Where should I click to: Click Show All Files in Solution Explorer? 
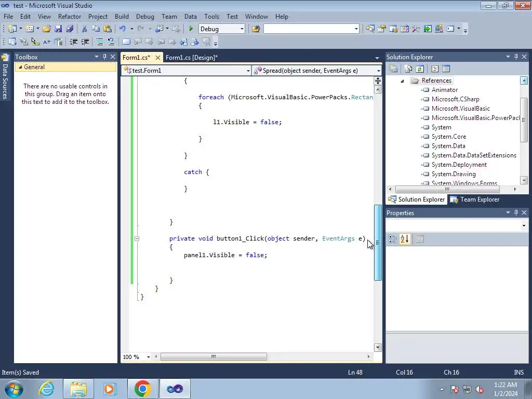[408, 69]
